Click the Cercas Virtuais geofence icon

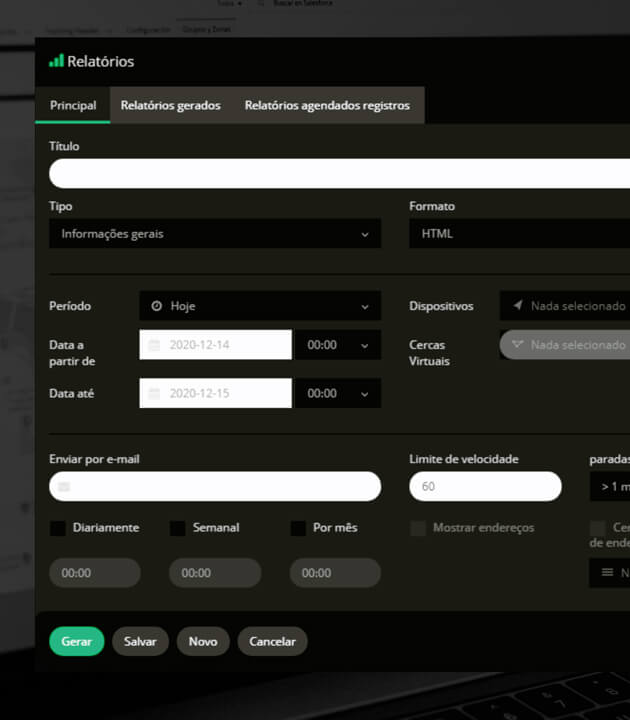click(517, 345)
